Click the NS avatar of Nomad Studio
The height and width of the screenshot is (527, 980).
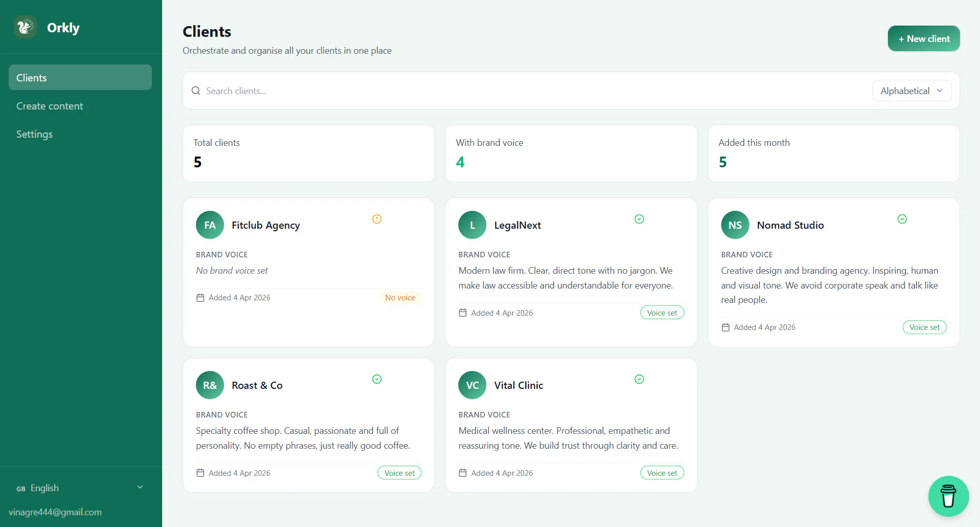[735, 225]
